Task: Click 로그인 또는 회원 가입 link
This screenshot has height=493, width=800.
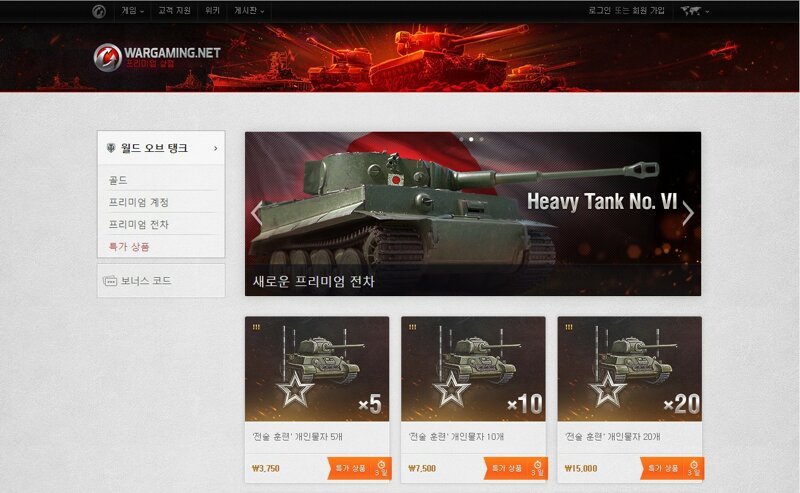Action: pyautogui.click(x=627, y=11)
